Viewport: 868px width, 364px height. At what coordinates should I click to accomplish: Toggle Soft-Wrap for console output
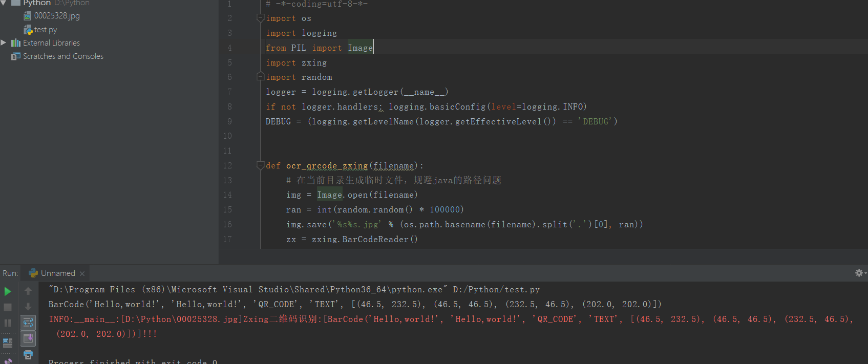click(28, 323)
